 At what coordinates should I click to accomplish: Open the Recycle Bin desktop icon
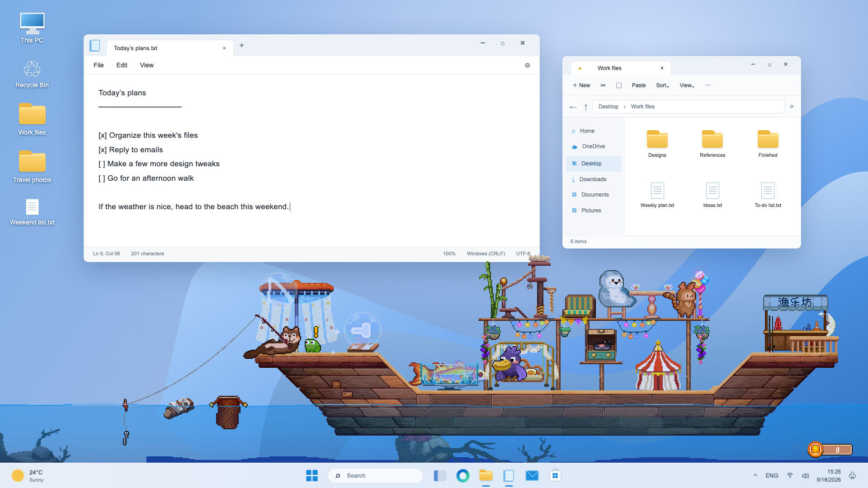[32, 75]
